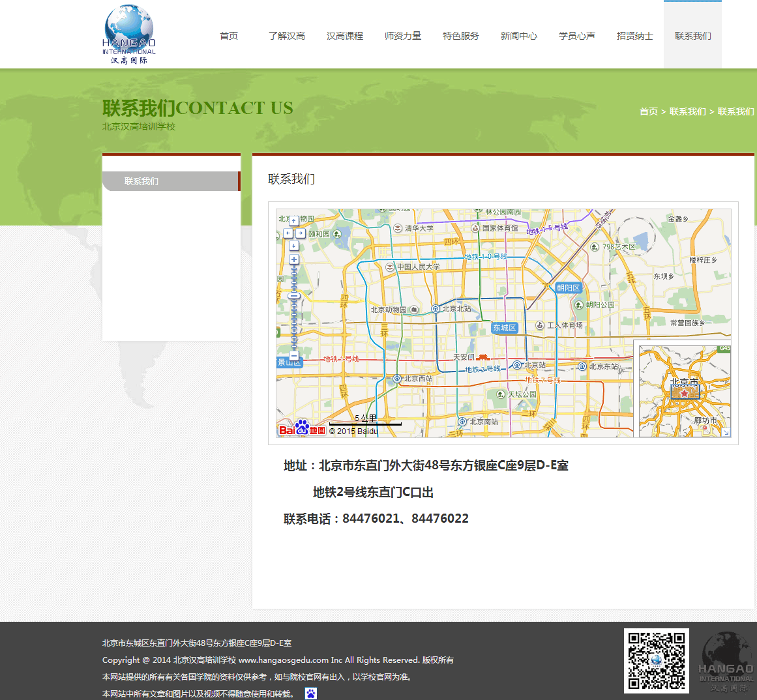This screenshot has width=757, height=700.
Task: Click the 天坛公园 park marker icon
Action: [501, 394]
